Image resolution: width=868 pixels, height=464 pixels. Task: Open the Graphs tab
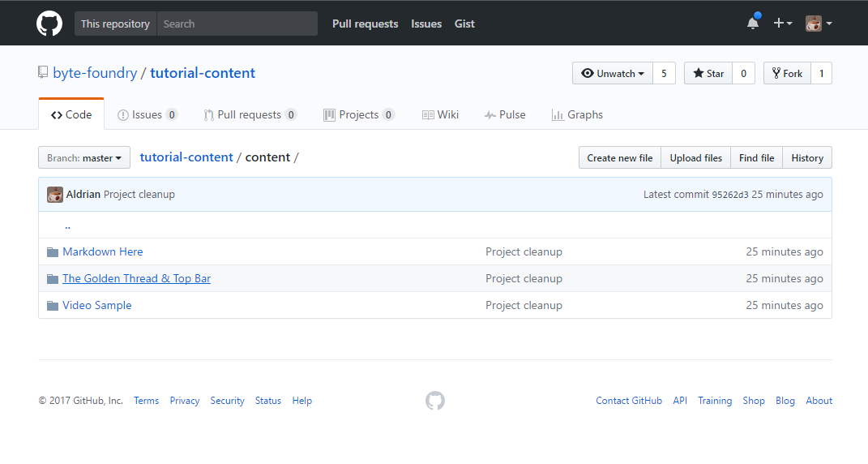577,114
